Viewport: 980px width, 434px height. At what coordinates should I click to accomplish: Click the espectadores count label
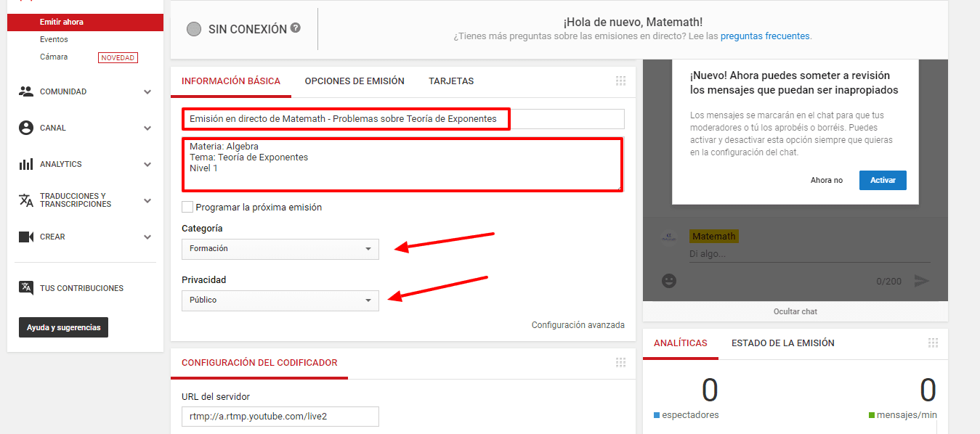690,415
